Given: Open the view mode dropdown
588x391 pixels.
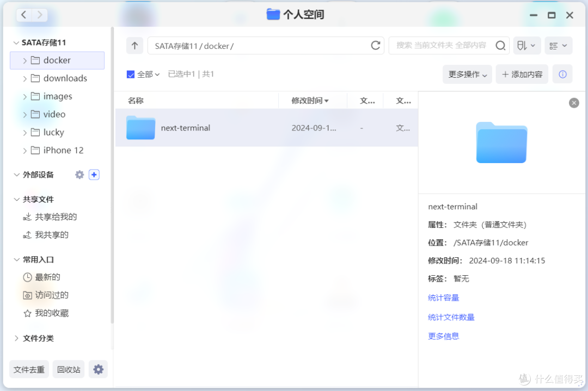Looking at the screenshot, I should tap(559, 46).
